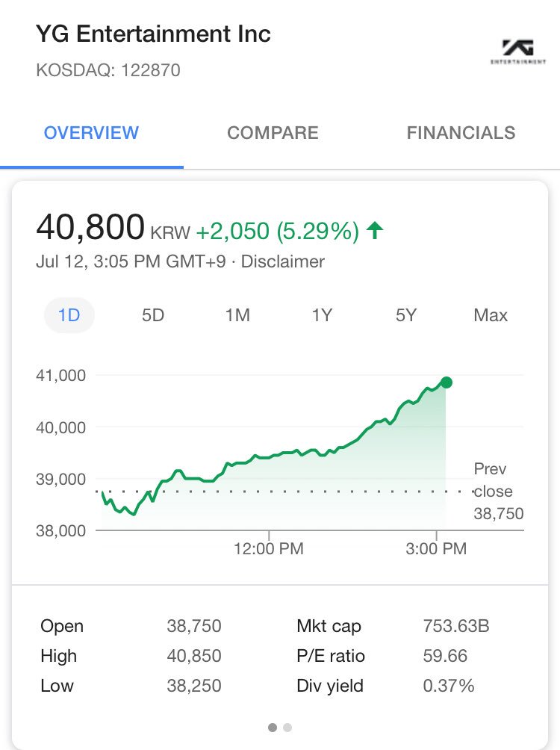560x750 pixels.
Task: Click the 3:00 PM chart time marker
Action: click(x=436, y=548)
